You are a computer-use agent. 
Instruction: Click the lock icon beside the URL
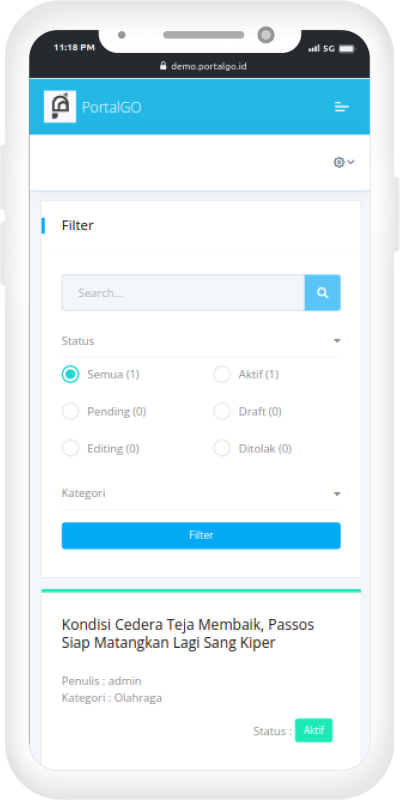pyautogui.click(x=163, y=66)
